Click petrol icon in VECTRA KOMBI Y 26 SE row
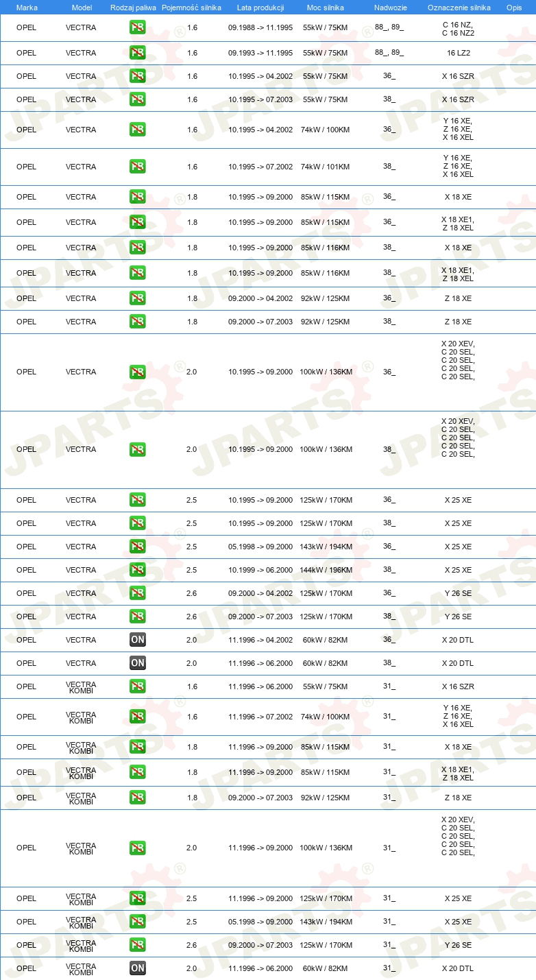 point(138,945)
